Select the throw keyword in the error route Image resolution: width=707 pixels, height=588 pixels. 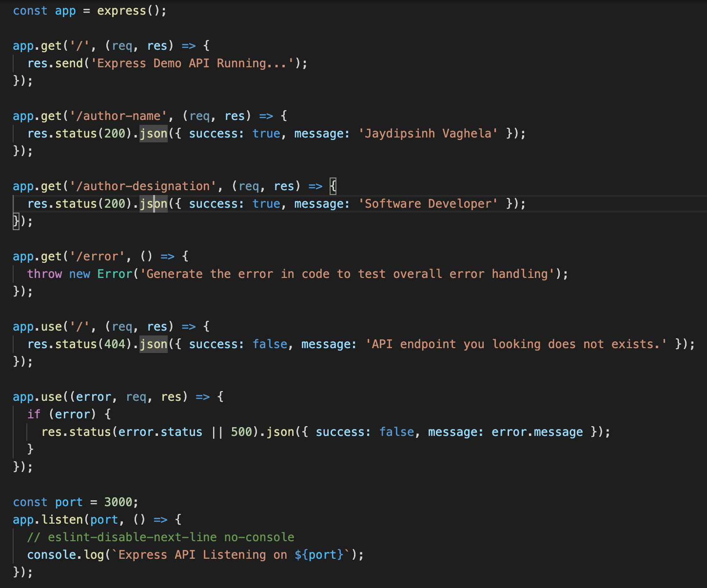44,274
